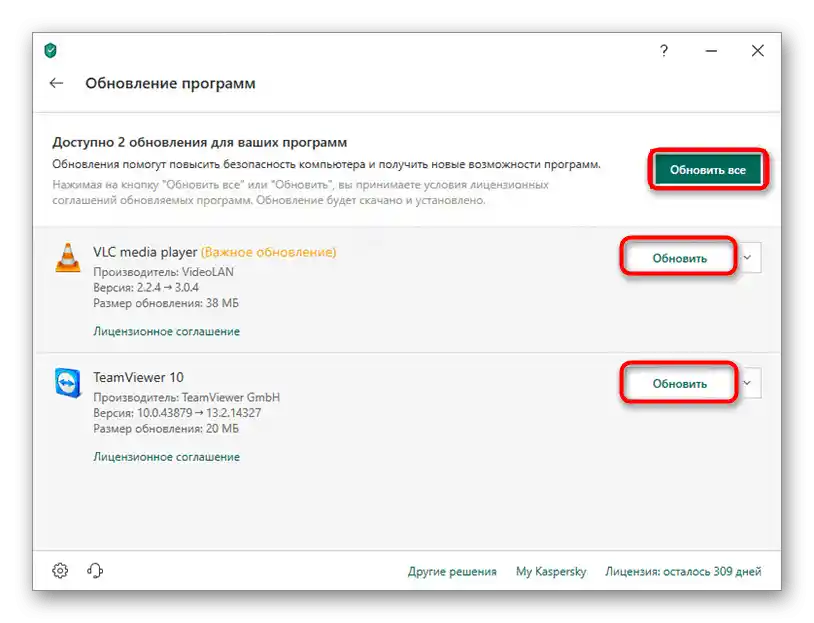Click Размер обновления: 20 МБ text
The image size is (814, 623).
click(166, 429)
